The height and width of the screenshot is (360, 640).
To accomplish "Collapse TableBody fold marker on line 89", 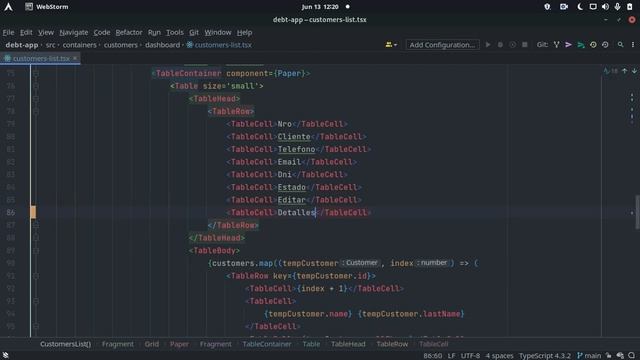I will (36, 251).
